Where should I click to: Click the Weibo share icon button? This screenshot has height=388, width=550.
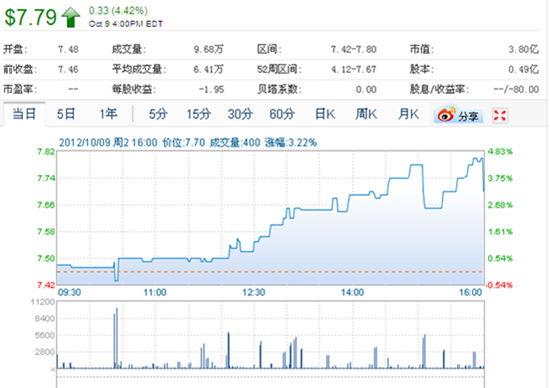(x=459, y=115)
